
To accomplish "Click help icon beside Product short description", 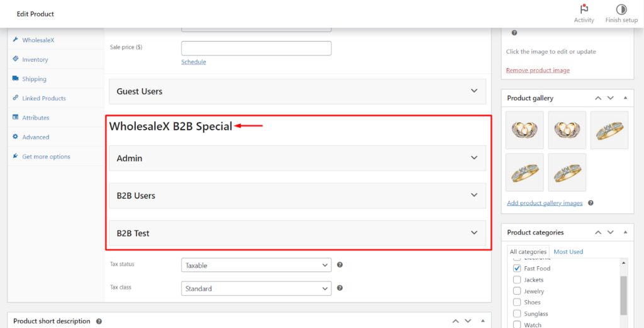I will click(x=99, y=322).
